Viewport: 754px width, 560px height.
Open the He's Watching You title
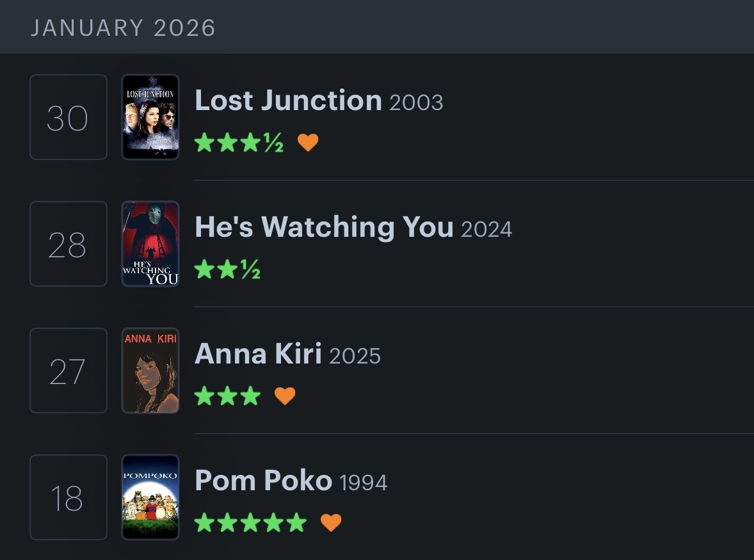pos(324,227)
